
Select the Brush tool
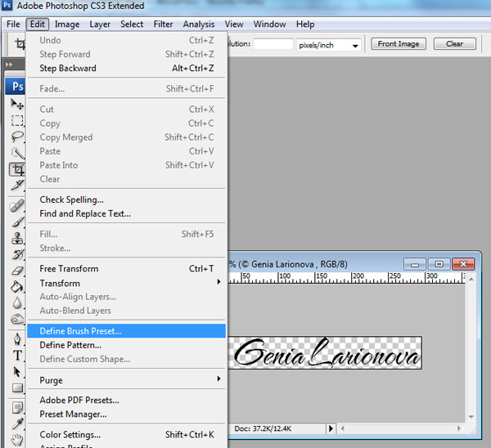17,222
